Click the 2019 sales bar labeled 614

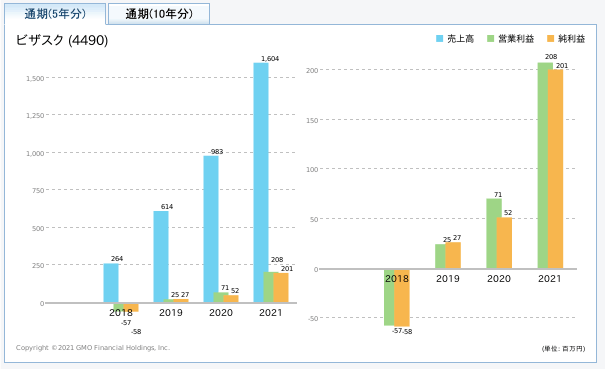click(x=161, y=257)
